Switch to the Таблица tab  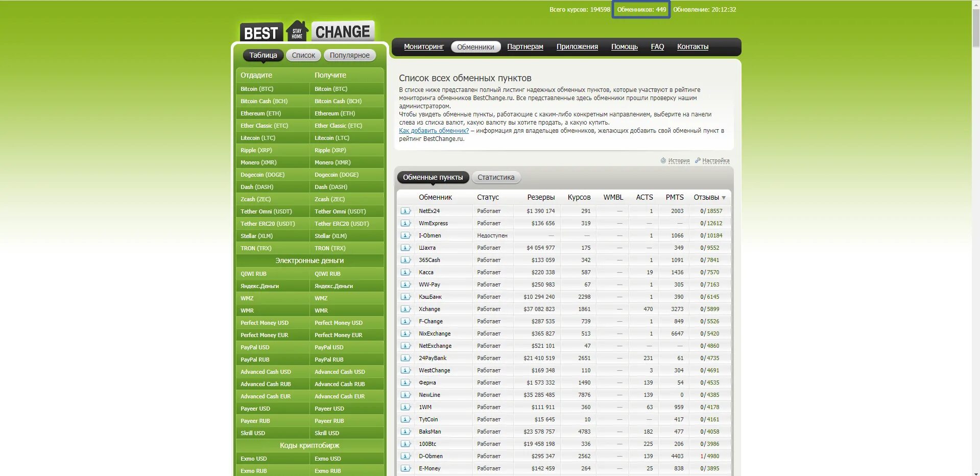pyautogui.click(x=263, y=55)
